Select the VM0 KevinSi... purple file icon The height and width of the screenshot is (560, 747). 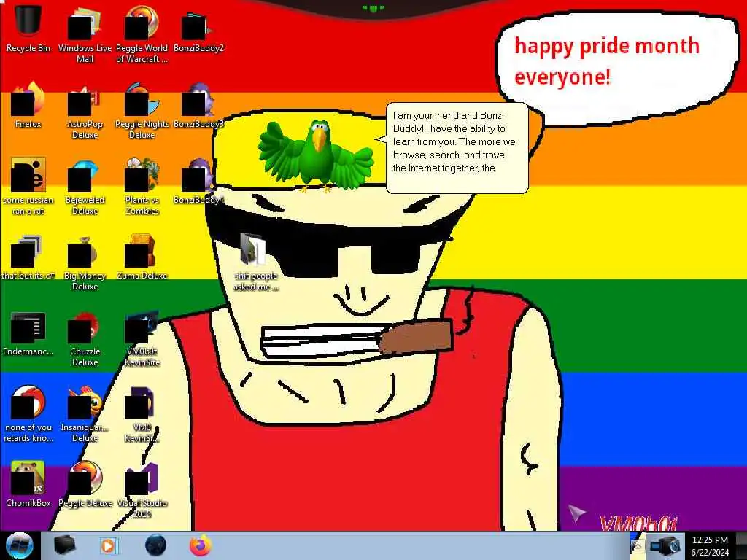[142, 414]
